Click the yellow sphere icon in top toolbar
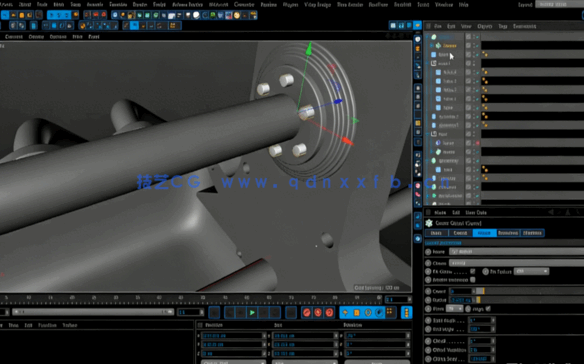584x364 pixels. pyautogui.click(x=237, y=15)
